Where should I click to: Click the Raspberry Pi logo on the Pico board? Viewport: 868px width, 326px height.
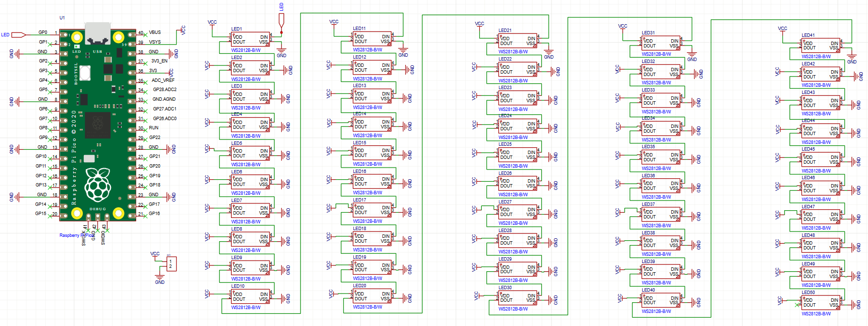click(98, 184)
